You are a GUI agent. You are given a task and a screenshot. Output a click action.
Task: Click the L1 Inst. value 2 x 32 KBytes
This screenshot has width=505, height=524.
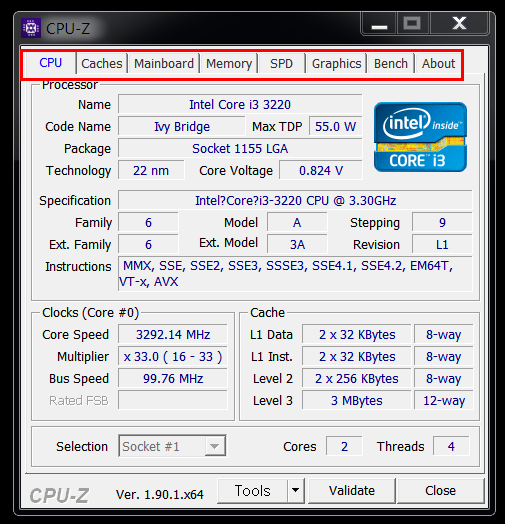click(357, 357)
